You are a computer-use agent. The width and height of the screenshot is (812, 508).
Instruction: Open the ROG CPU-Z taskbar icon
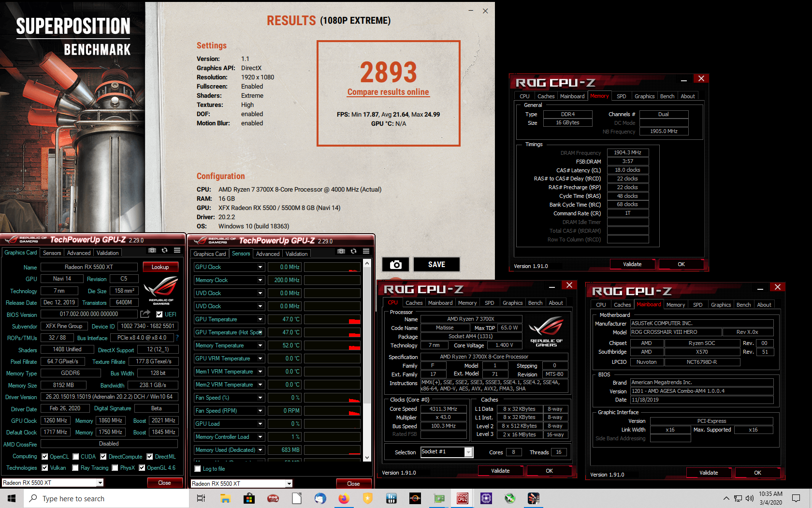coord(463,498)
